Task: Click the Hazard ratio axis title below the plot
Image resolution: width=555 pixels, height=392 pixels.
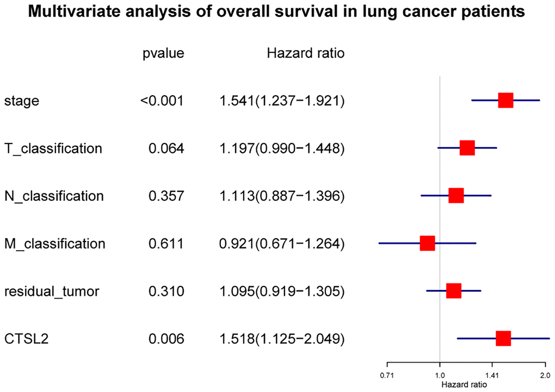Action: (x=465, y=384)
